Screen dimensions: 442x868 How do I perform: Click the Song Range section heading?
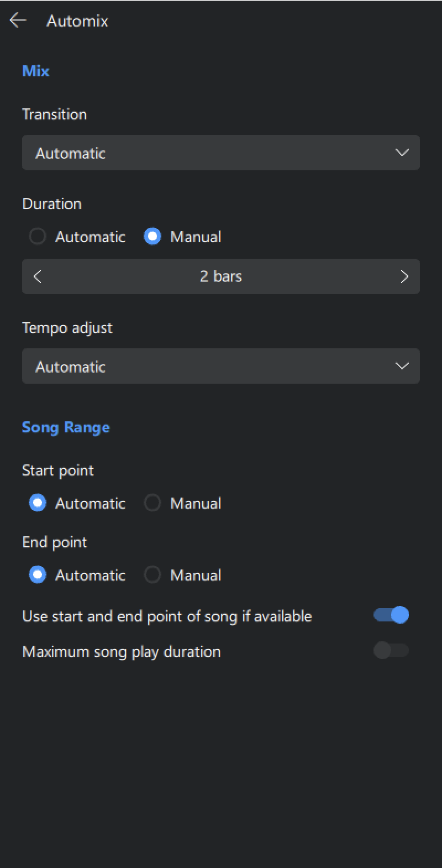[x=66, y=427]
